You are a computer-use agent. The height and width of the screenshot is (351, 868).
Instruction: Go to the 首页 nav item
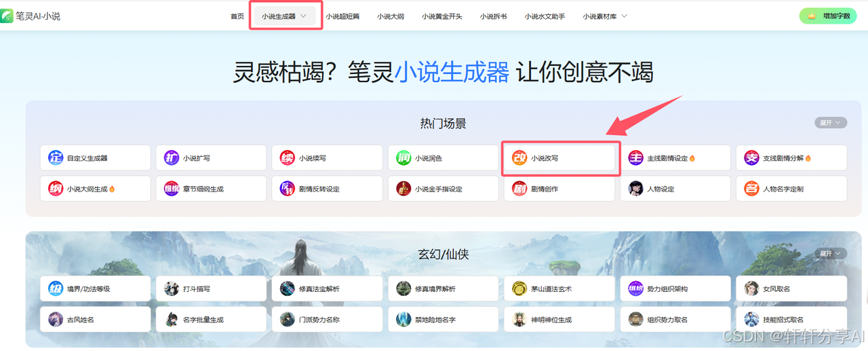click(x=237, y=16)
